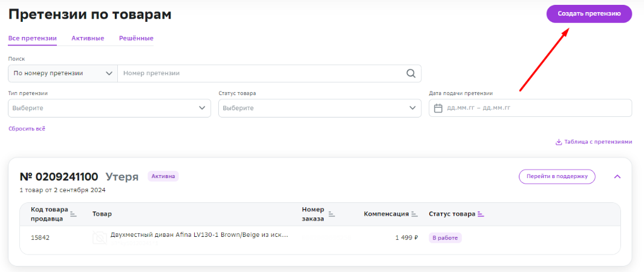
Task: Click the Утеря claim type label
Action: (x=122, y=177)
